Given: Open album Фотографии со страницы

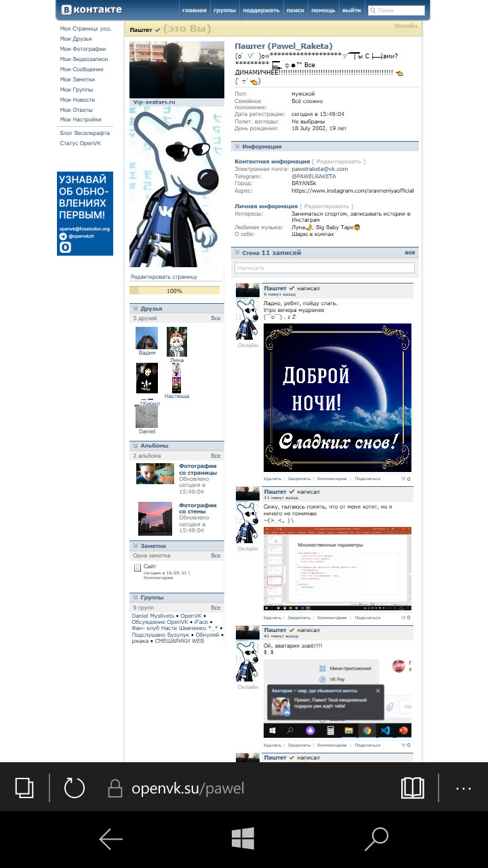Looking at the screenshot, I should (198, 469).
